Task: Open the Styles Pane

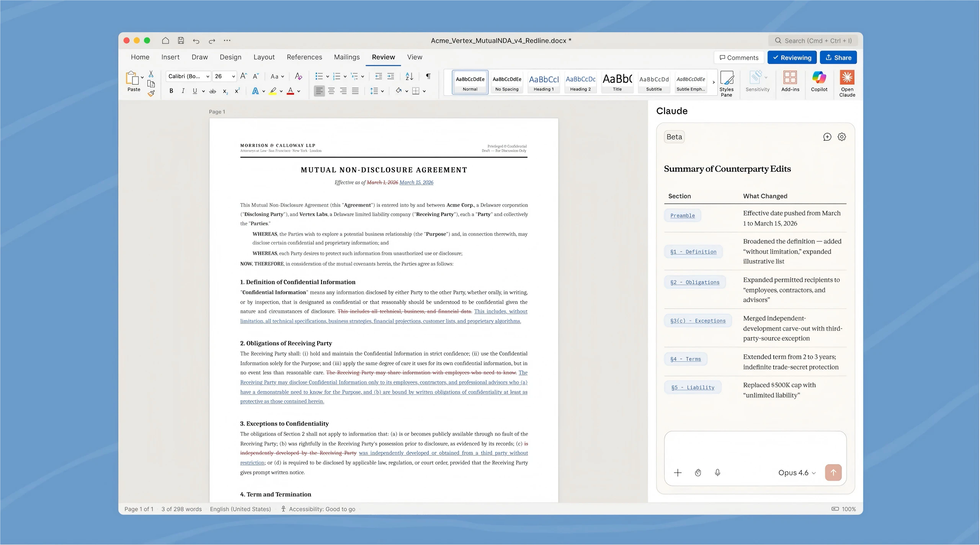Action: coord(726,82)
